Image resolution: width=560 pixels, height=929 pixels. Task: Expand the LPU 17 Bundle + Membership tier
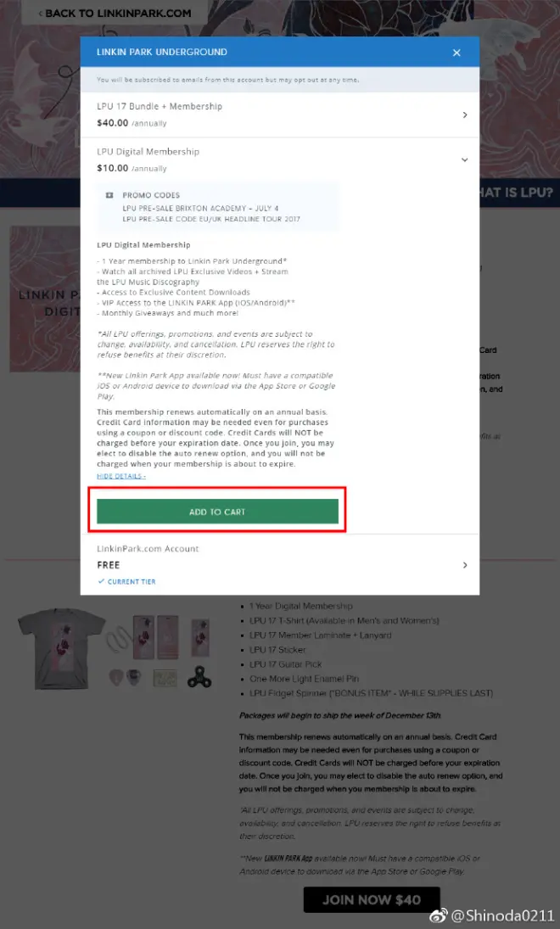pyautogui.click(x=280, y=115)
